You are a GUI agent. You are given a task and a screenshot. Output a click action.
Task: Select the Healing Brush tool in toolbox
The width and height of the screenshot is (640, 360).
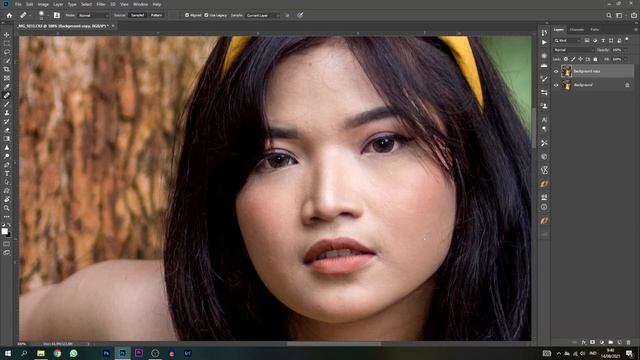(x=7, y=95)
